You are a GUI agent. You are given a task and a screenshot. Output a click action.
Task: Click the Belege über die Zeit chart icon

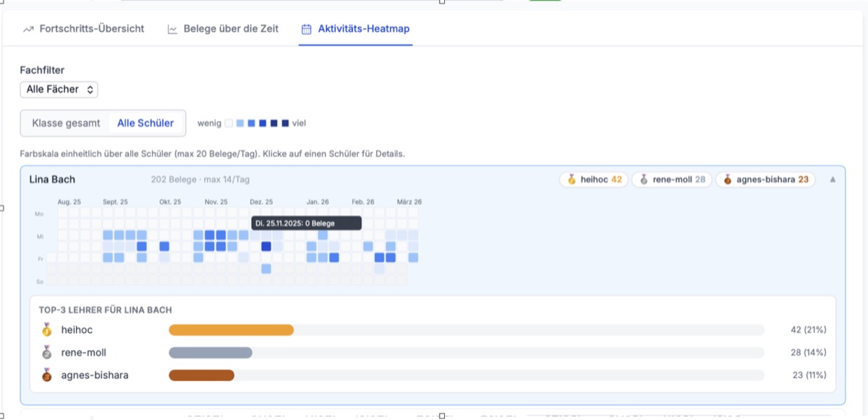click(173, 30)
